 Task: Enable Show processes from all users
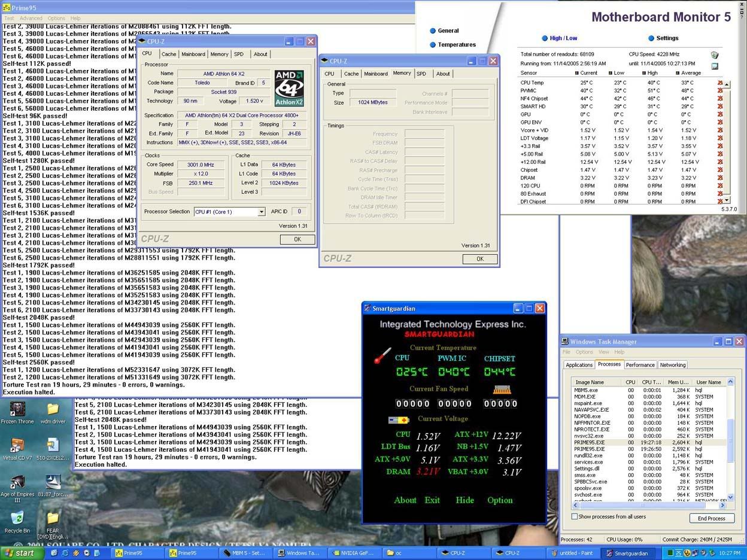[x=575, y=516]
